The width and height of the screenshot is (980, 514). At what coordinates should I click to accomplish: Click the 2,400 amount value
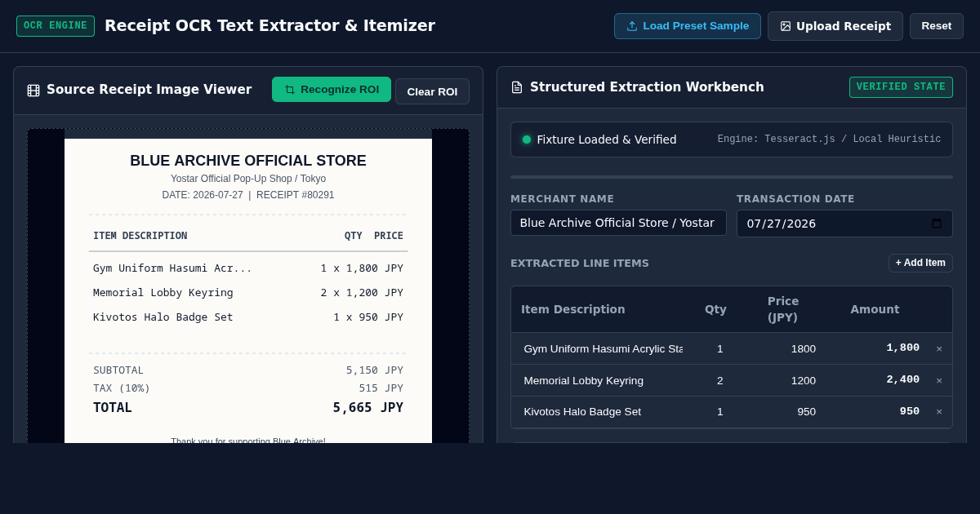pyautogui.click(x=903, y=379)
